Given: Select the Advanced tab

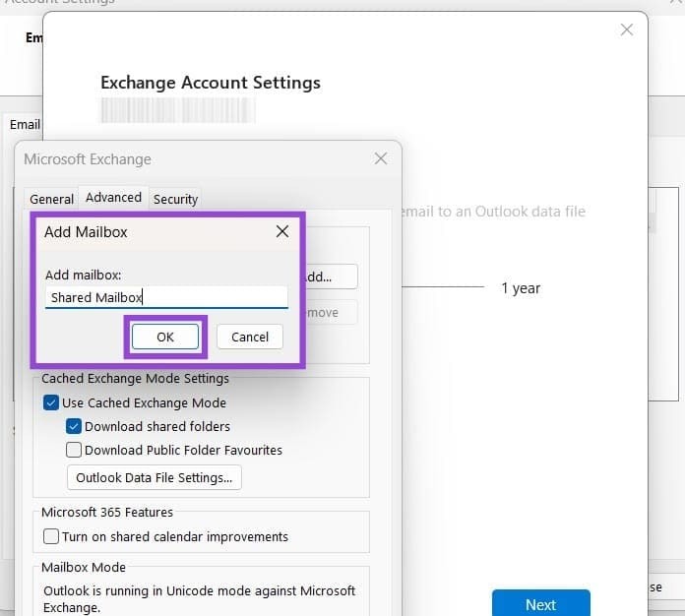Looking at the screenshot, I should pos(113,198).
